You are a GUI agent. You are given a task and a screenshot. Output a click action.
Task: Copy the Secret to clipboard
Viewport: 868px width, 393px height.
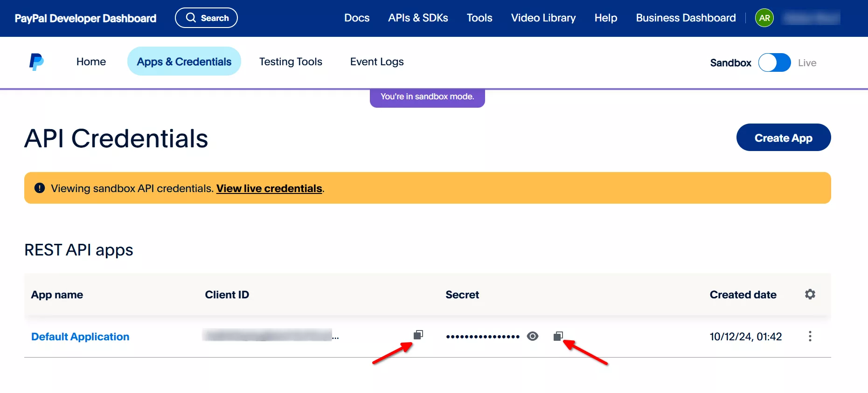coord(558,336)
